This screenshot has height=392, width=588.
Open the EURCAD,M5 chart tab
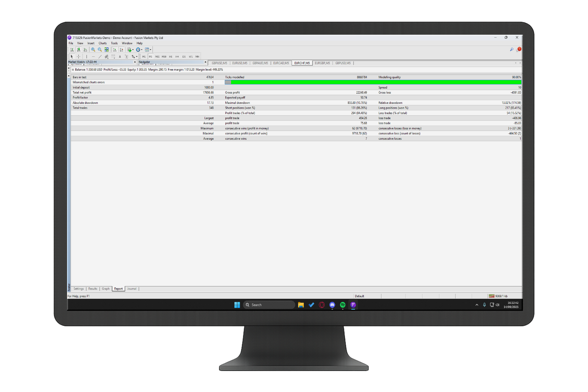(281, 63)
